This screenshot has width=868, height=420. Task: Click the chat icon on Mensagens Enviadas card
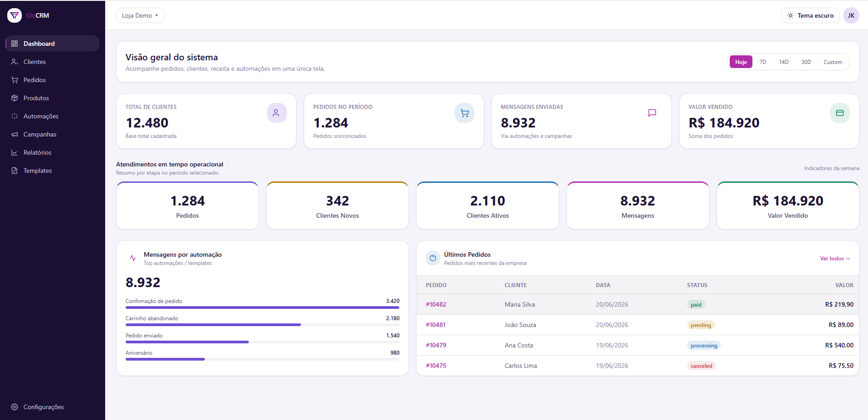[652, 113]
